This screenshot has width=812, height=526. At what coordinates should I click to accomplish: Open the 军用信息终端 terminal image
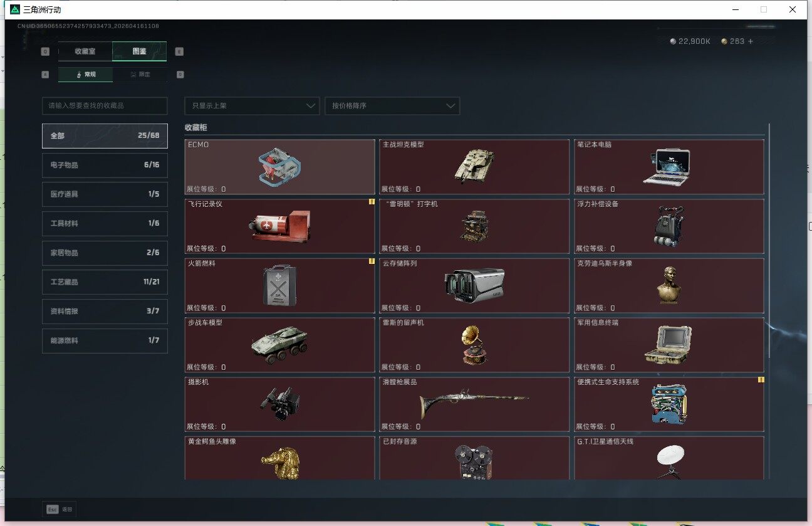pyautogui.click(x=668, y=344)
